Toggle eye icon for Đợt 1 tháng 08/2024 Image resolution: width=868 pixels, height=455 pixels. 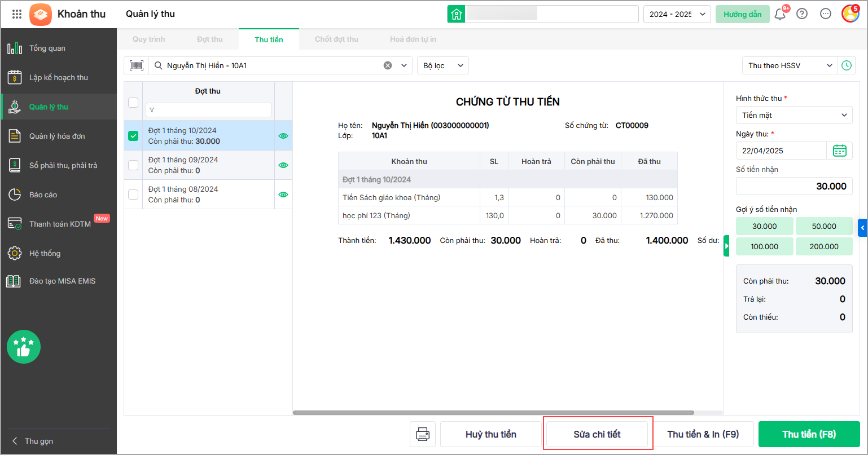click(283, 195)
